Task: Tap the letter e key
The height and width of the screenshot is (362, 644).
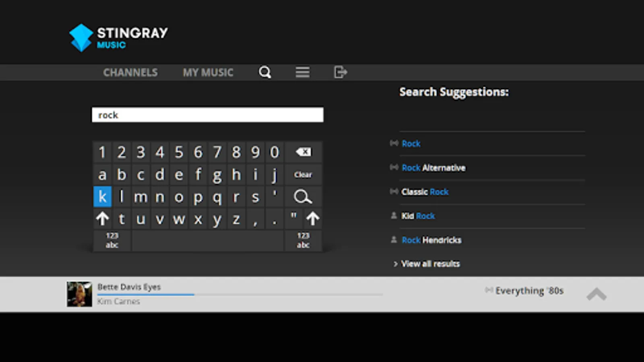Action: click(x=179, y=175)
